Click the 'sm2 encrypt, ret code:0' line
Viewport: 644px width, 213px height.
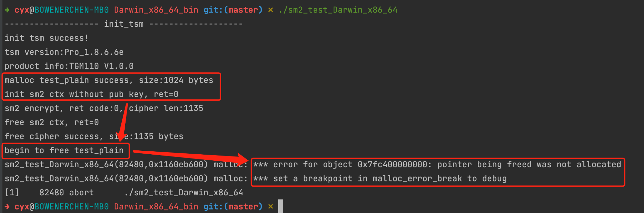pos(104,108)
